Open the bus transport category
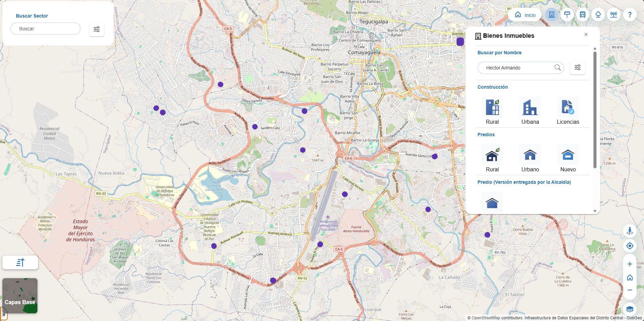 click(582, 14)
